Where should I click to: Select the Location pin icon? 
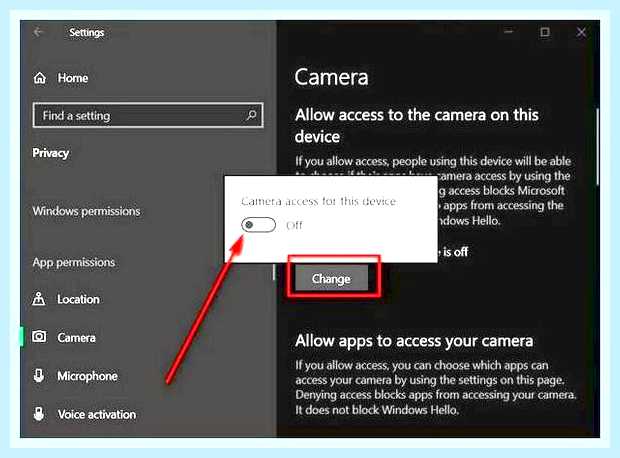point(39,299)
